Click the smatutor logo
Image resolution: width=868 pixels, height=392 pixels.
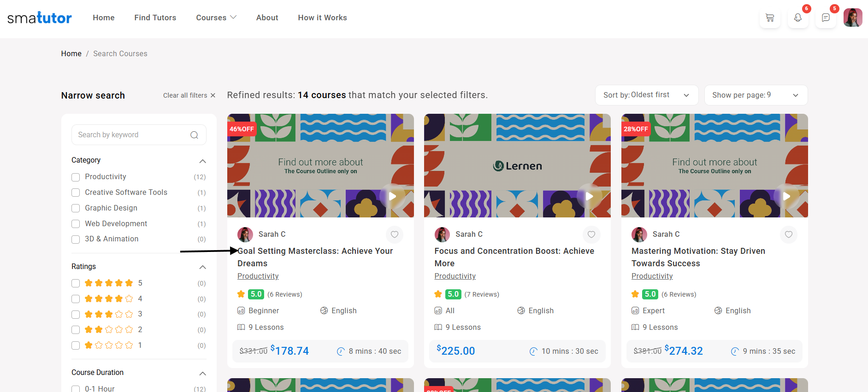[40, 18]
